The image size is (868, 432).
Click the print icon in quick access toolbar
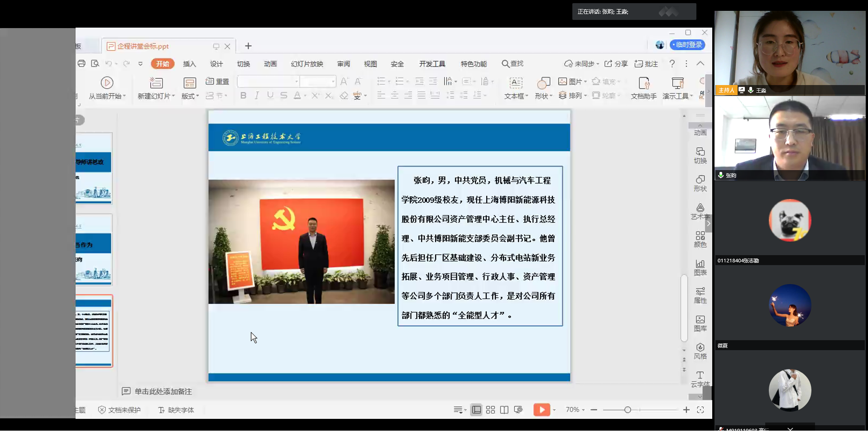[82, 64]
